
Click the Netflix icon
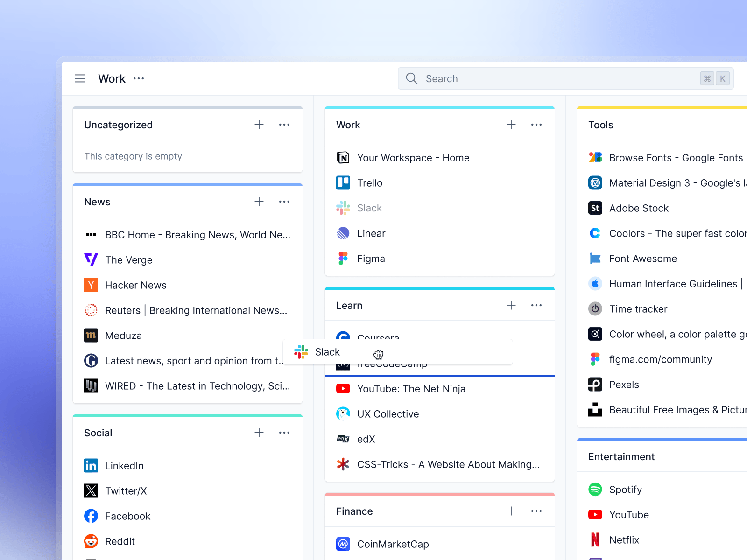[x=595, y=540]
